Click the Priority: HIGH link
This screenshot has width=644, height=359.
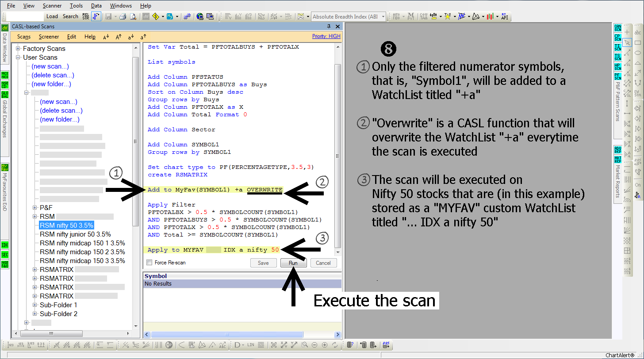[326, 36]
